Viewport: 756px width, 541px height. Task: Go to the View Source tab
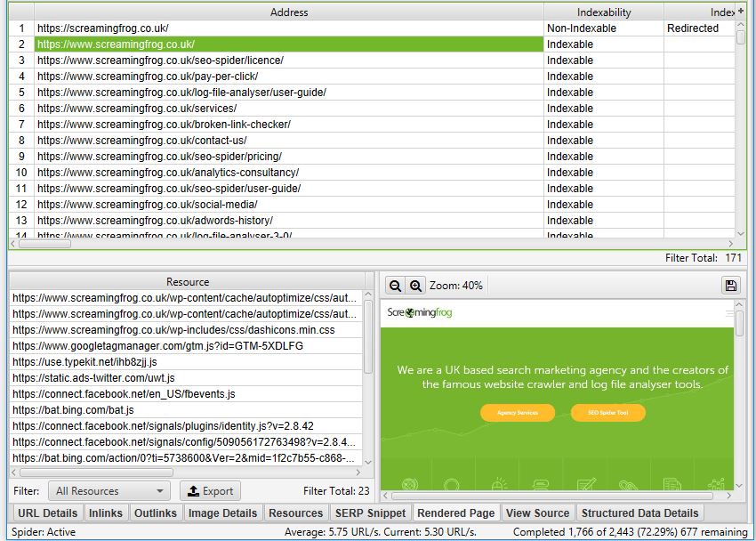pyautogui.click(x=537, y=513)
